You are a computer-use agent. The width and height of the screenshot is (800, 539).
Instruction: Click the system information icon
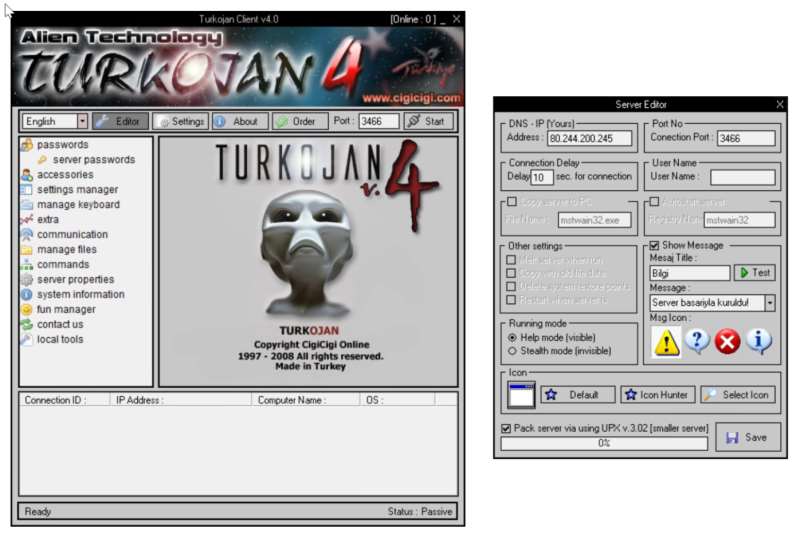27,295
